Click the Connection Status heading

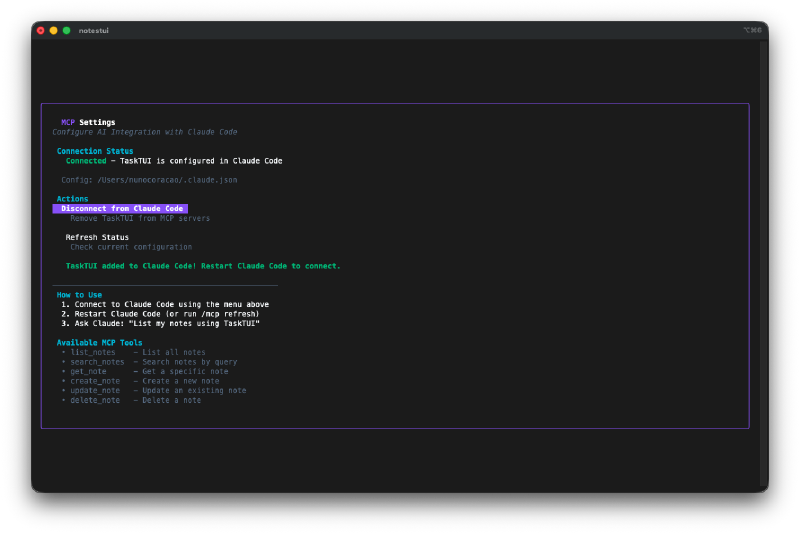(94, 151)
